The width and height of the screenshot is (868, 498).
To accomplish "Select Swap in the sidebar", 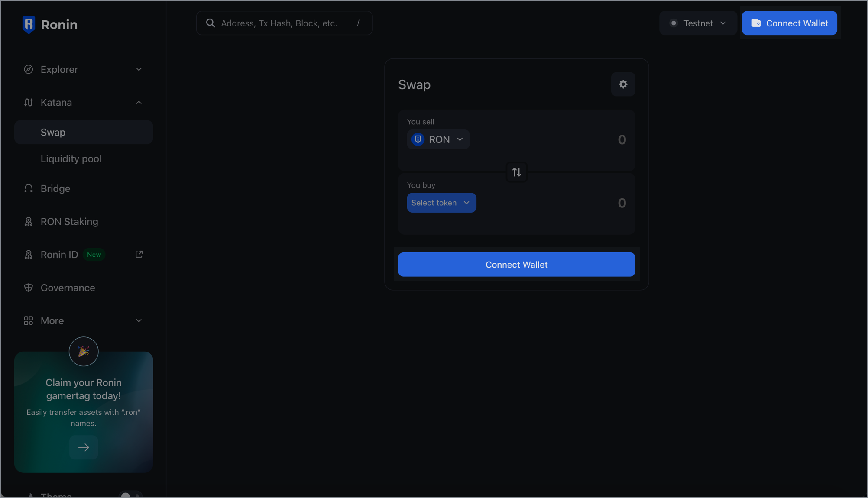I will (x=84, y=132).
